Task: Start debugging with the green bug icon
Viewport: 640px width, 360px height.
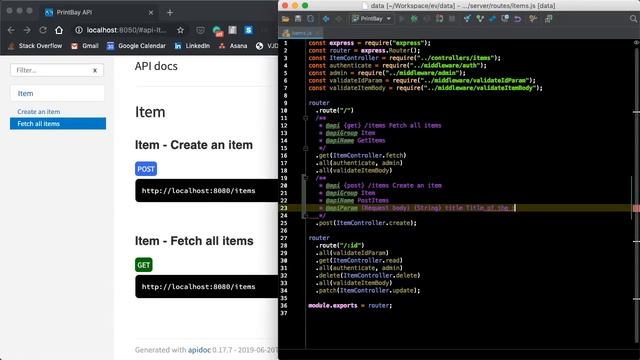Action: point(414,19)
